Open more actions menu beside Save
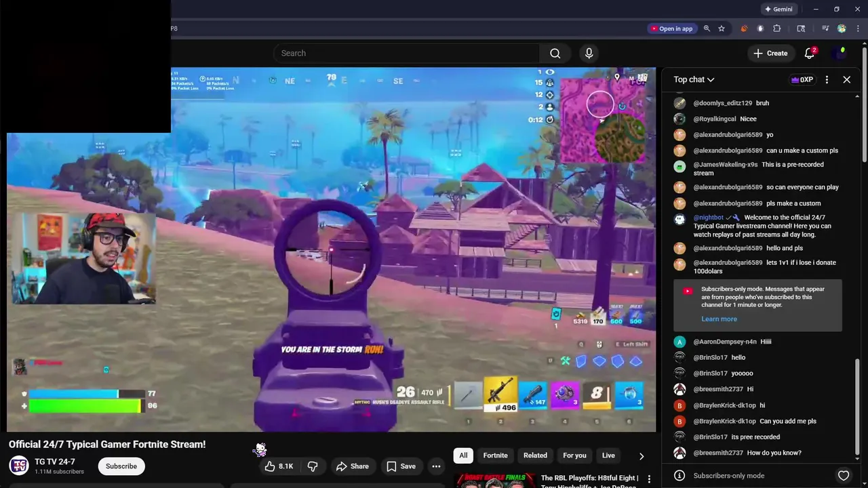The image size is (868, 488). click(x=436, y=466)
